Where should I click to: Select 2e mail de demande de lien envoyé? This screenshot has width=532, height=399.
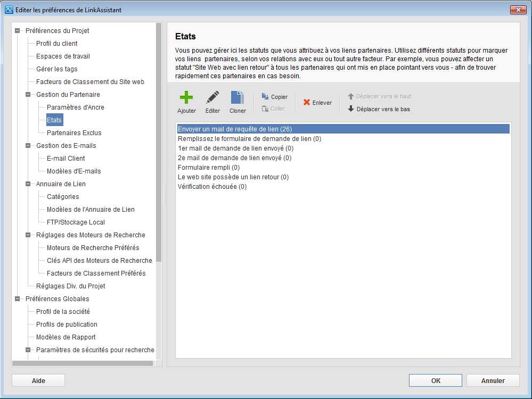(x=343, y=157)
